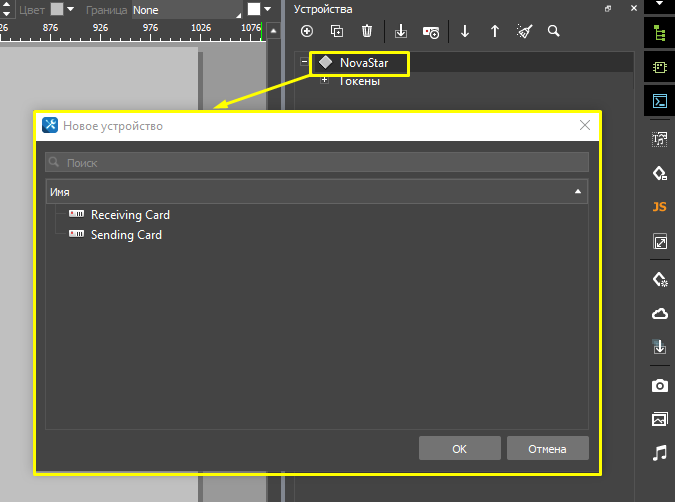This screenshot has height=502, width=675.
Task: Click the cloud icon in right sidebar
Action: (659, 314)
